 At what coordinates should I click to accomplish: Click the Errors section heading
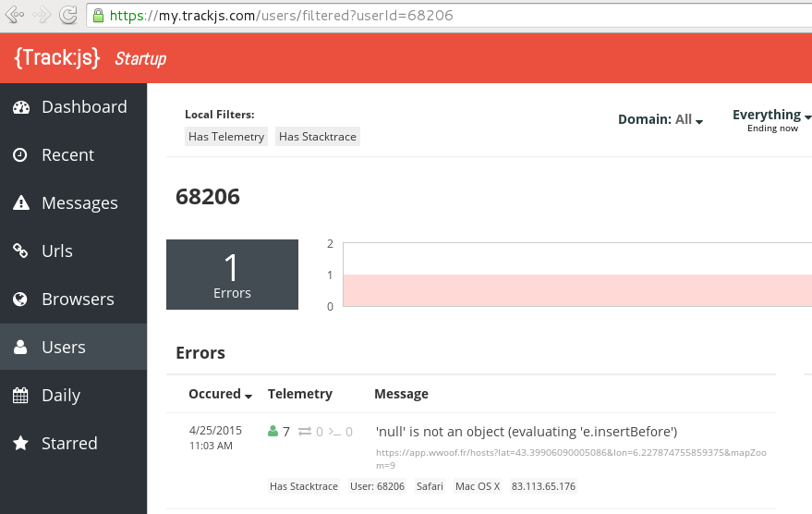pyautogui.click(x=200, y=353)
